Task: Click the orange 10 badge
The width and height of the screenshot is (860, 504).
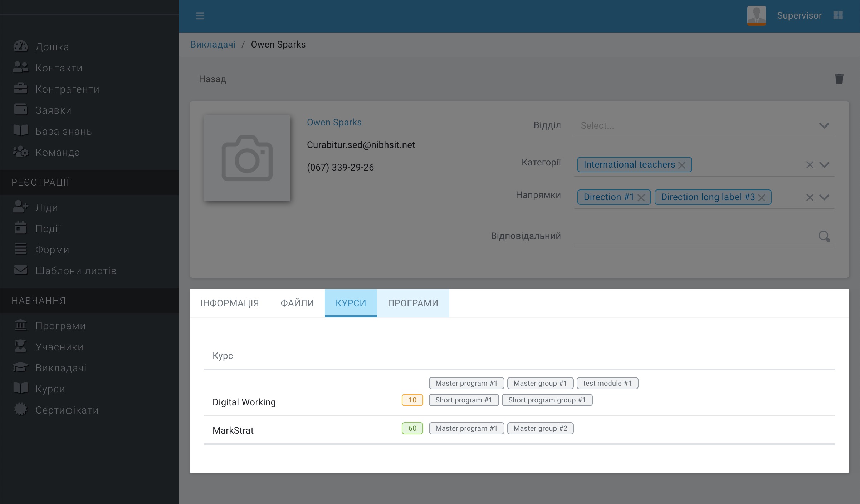Action: click(412, 400)
